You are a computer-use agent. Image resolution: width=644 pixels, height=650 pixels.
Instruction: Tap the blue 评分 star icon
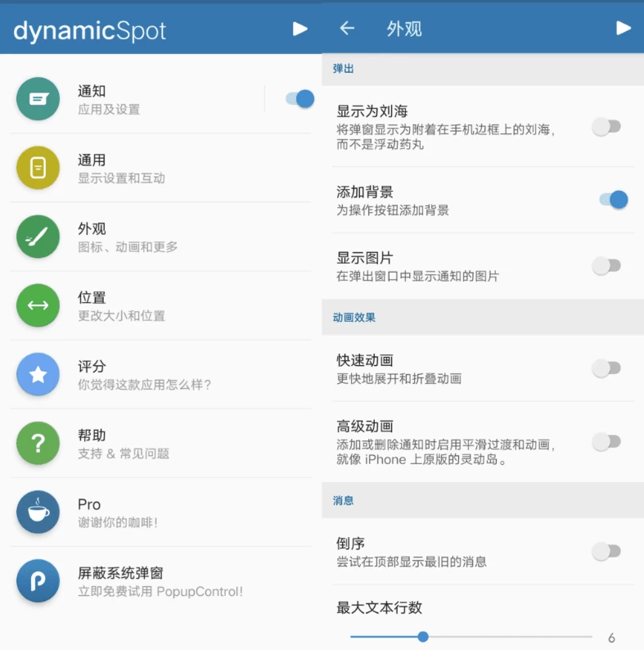click(38, 374)
